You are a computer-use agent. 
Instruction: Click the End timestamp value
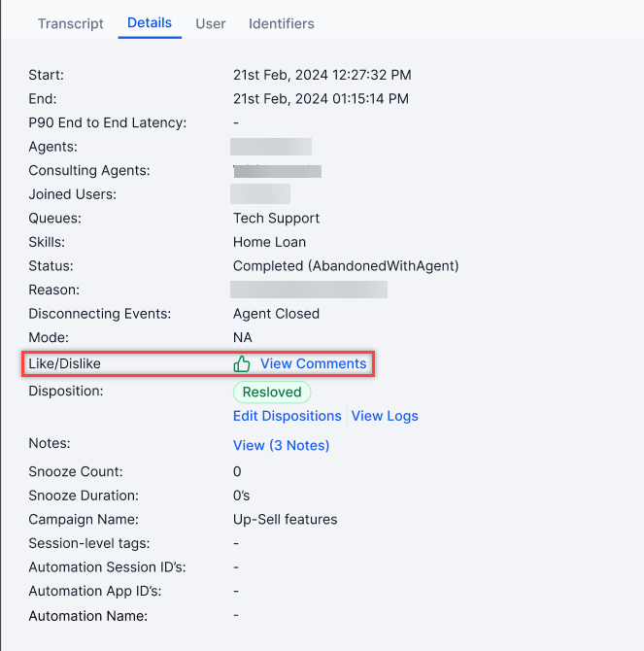[321, 99]
